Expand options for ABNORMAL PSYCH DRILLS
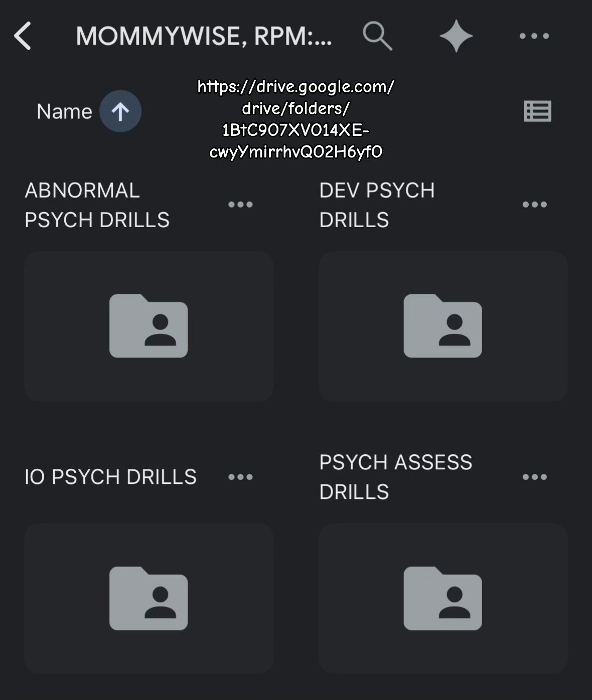Viewport: 592px width, 700px height. [x=240, y=205]
